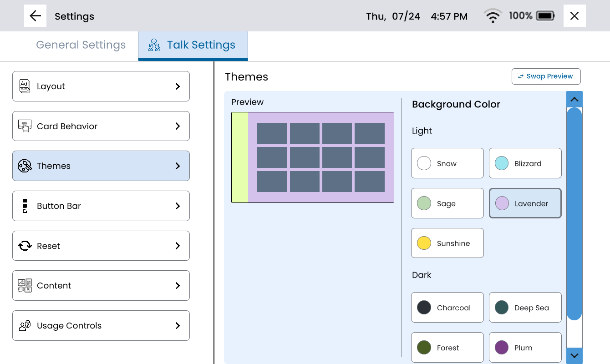Expand Usage Controls chevron

[x=178, y=325]
